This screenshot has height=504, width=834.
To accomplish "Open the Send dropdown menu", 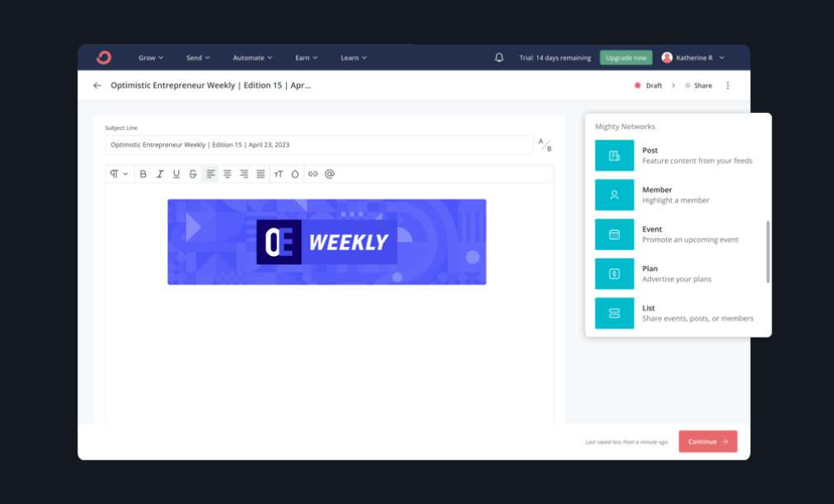I will (198, 58).
